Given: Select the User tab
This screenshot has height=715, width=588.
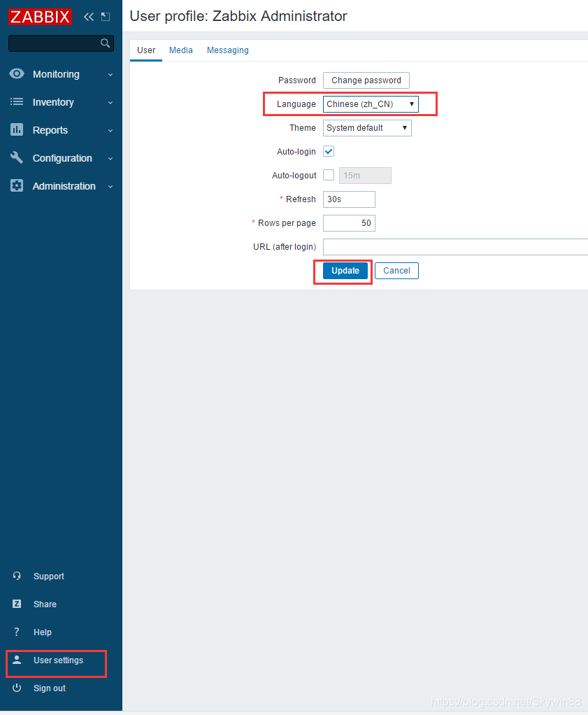Looking at the screenshot, I should tap(146, 50).
